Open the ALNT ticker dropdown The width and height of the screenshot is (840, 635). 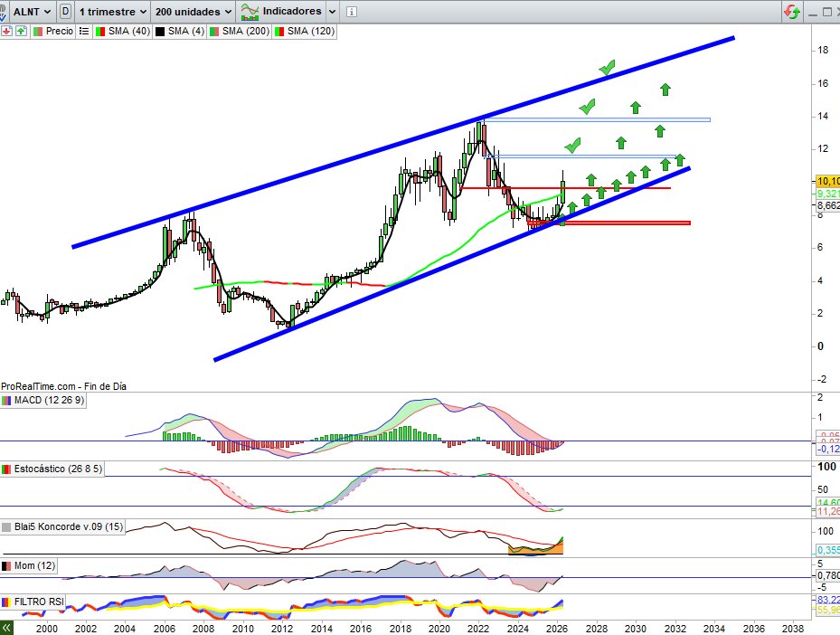click(x=32, y=11)
